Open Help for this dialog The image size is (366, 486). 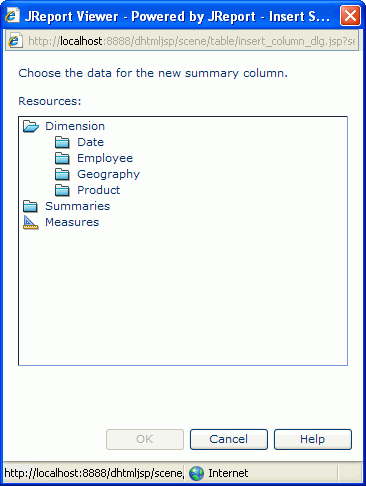pos(313,439)
